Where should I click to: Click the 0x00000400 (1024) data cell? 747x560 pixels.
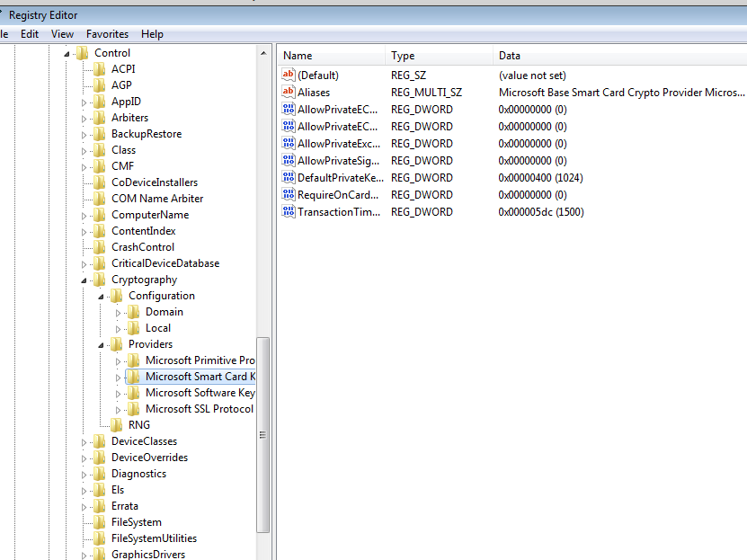pos(541,178)
